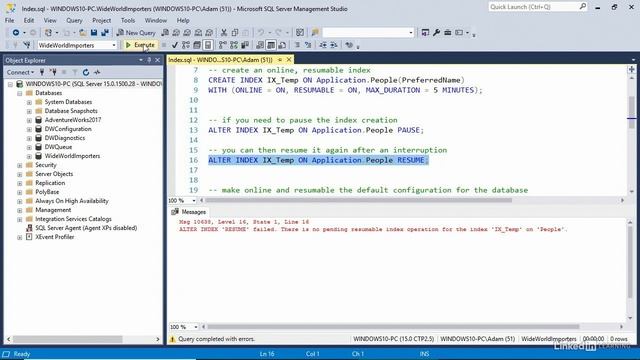640x360 pixels.
Task: Click the editor vertical scrollbar thumb
Action: pyautogui.click(x=631, y=112)
